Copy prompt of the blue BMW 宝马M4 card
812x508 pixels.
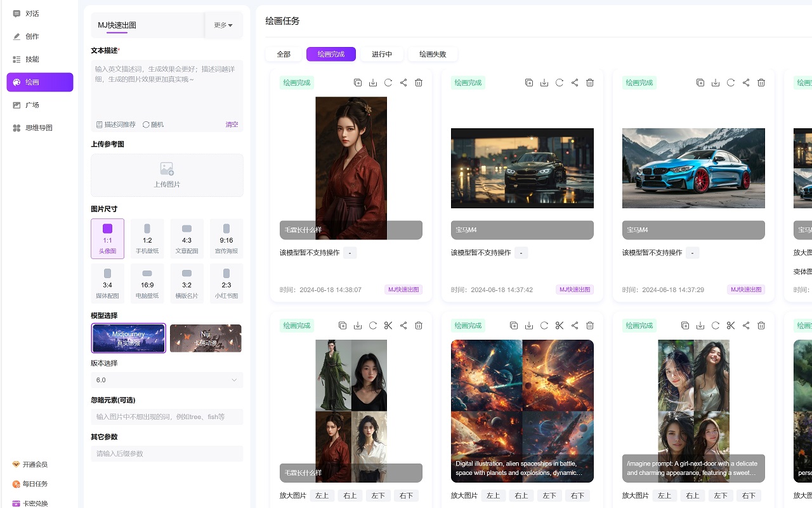click(x=700, y=83)
